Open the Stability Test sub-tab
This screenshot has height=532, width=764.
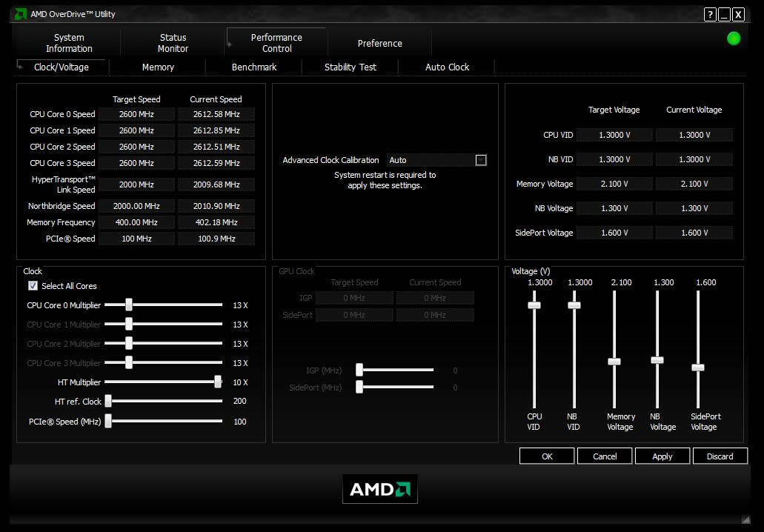click(x=351, y=67)
